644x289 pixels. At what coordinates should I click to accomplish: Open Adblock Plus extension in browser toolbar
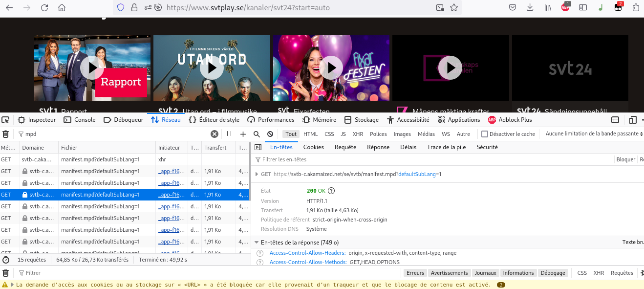click(x=565, y=7)
